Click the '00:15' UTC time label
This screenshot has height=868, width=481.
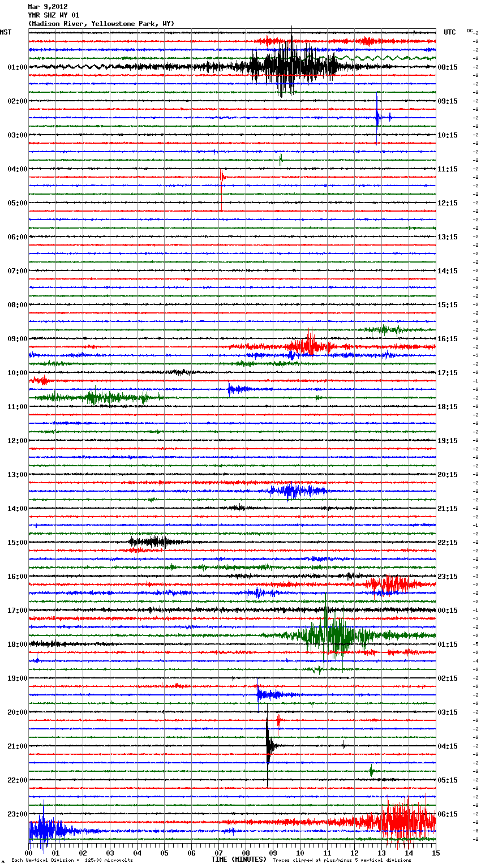pyautogui.click(x=448, y=611)
